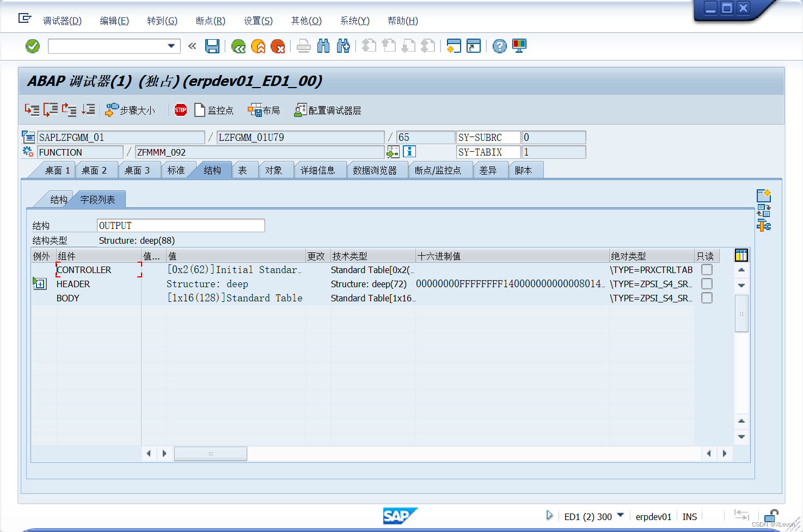Click 配置调试器层 configure debugger button
Image resolution: width=803 pixels, height=532 pixels.
click(328, 110)
